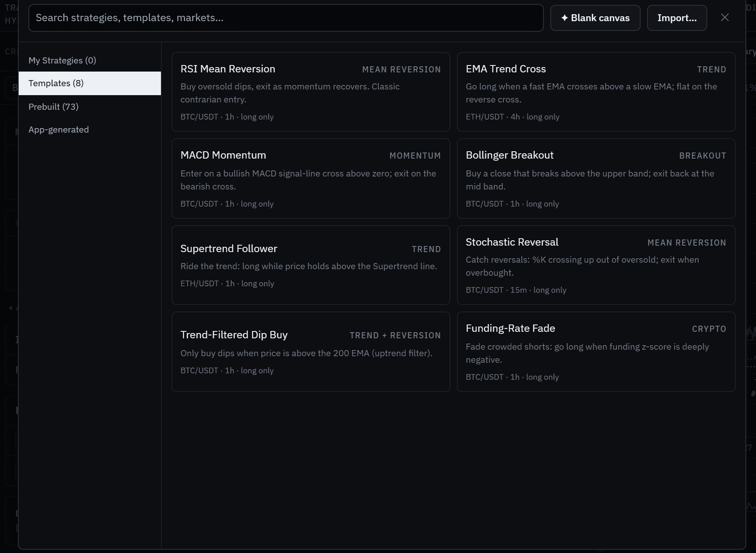Click the Blank canvas button
Screen dimensions: 756x553
pyautogui.click(x=595, y=18)
